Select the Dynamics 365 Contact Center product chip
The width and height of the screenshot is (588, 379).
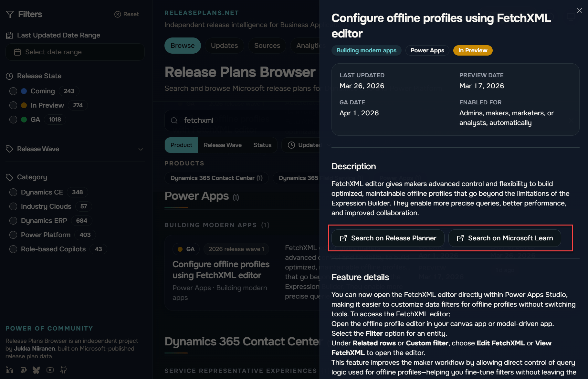(216, 178)
